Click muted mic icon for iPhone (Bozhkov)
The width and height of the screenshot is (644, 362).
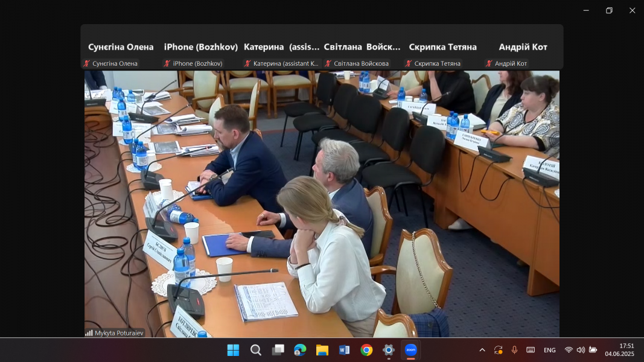[x=167, y=63]
